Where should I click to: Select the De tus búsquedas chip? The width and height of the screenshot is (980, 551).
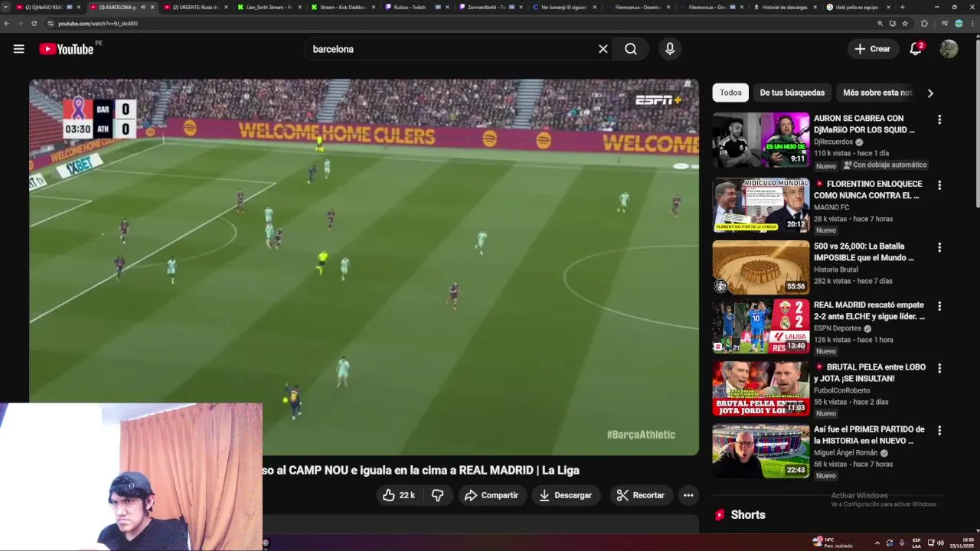pos(792,93)
